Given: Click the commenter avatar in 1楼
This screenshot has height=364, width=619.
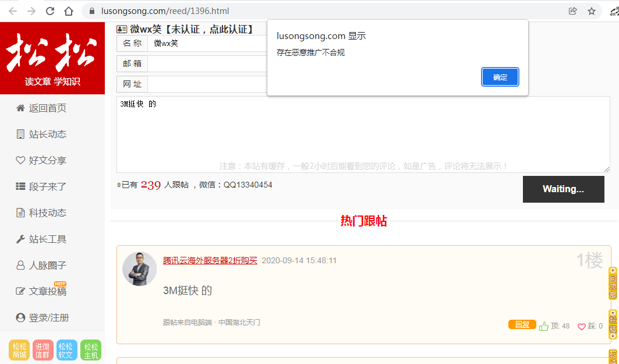Looking at the screenshot, I should pyautogui.click(x=139, y=269).
